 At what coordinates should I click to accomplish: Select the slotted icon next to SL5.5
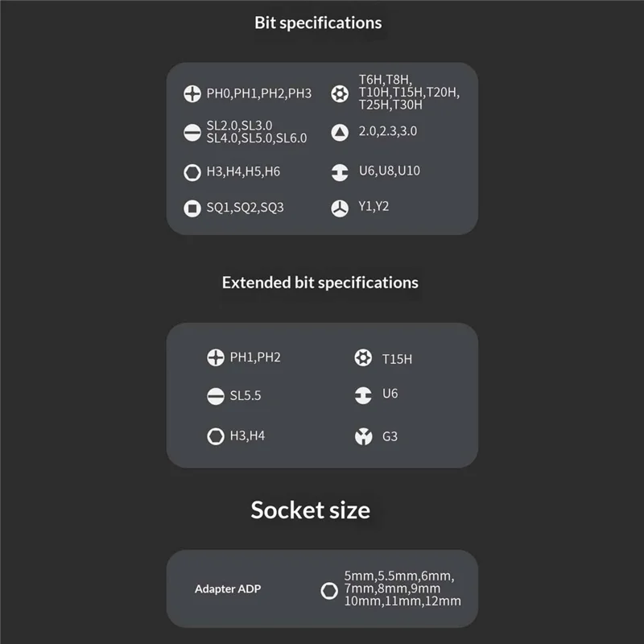[216, 396]
